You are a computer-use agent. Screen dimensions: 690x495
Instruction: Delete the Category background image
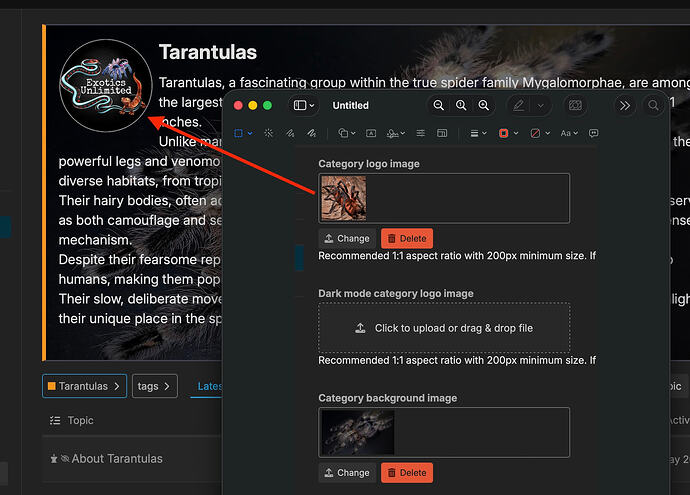point(407,473)
